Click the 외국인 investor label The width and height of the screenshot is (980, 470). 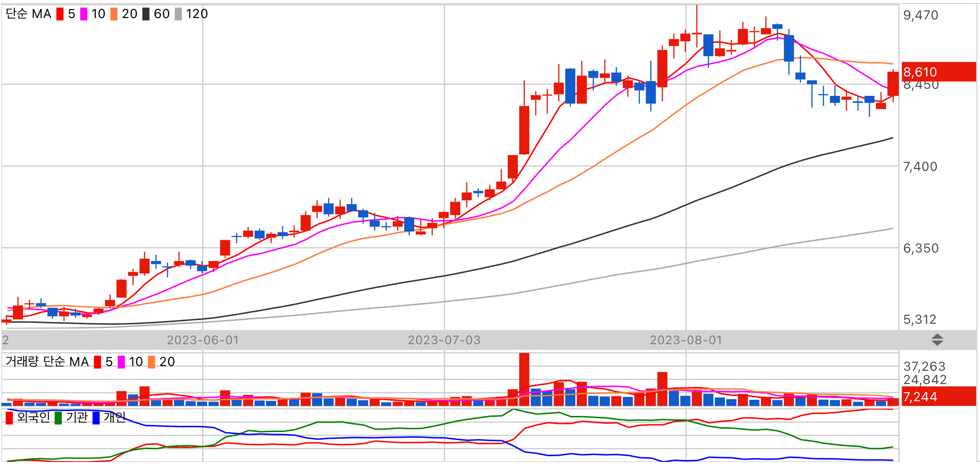click(33, 417)
